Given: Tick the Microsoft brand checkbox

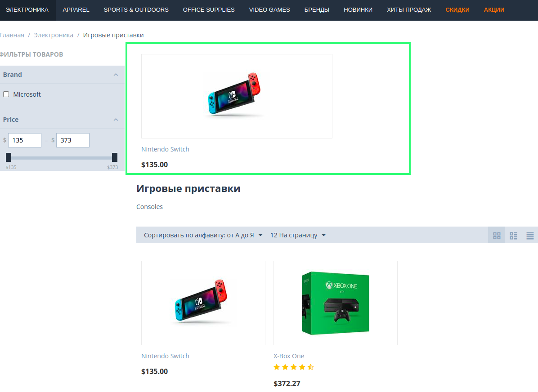Looking at the screenshot, I should [6, 94].
